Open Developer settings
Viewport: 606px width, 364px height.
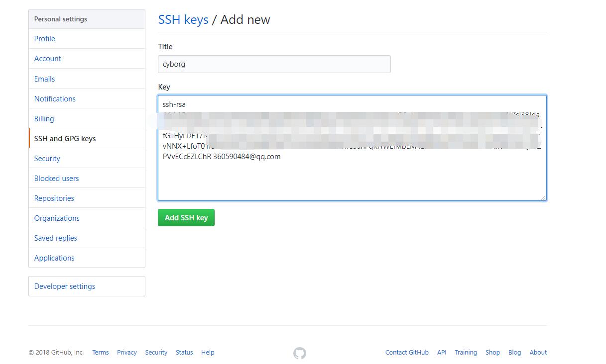pyautogui.click(x=87, y=286)
